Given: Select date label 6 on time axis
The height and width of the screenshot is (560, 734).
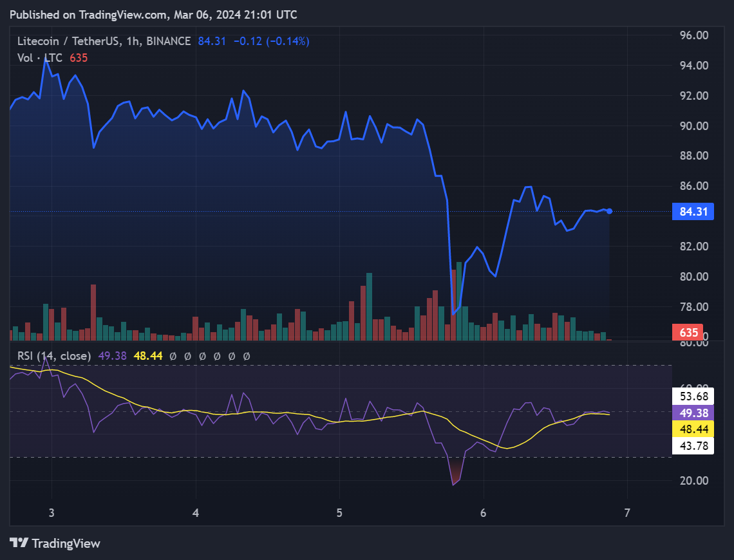Looking at the screenshot, I should (x=484, y=513).
